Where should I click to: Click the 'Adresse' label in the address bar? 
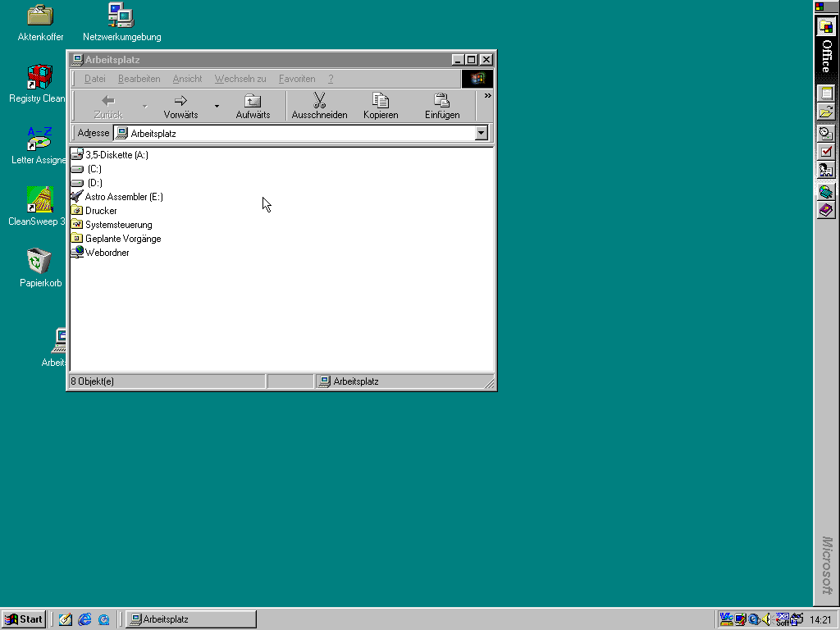coord(94,133)
